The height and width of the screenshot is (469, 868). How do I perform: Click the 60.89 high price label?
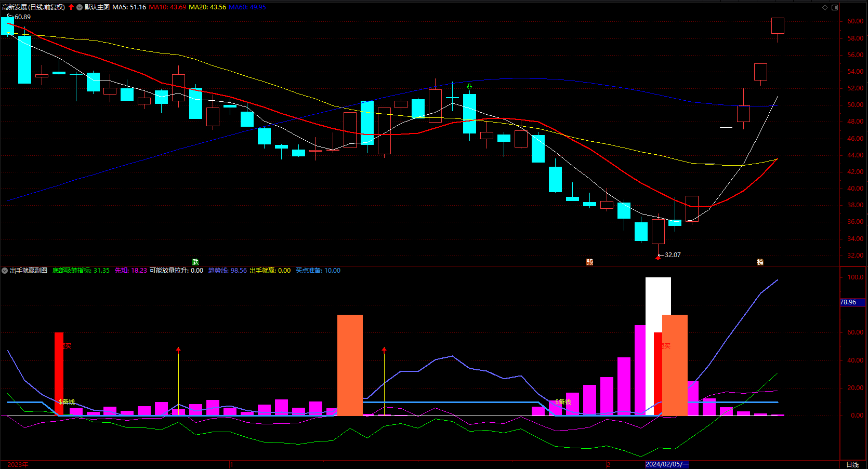click(22, 17)
